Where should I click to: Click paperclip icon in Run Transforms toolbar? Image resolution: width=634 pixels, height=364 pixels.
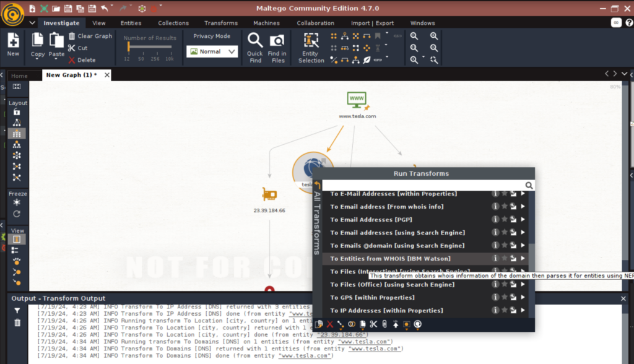click(x=384, y=324)
